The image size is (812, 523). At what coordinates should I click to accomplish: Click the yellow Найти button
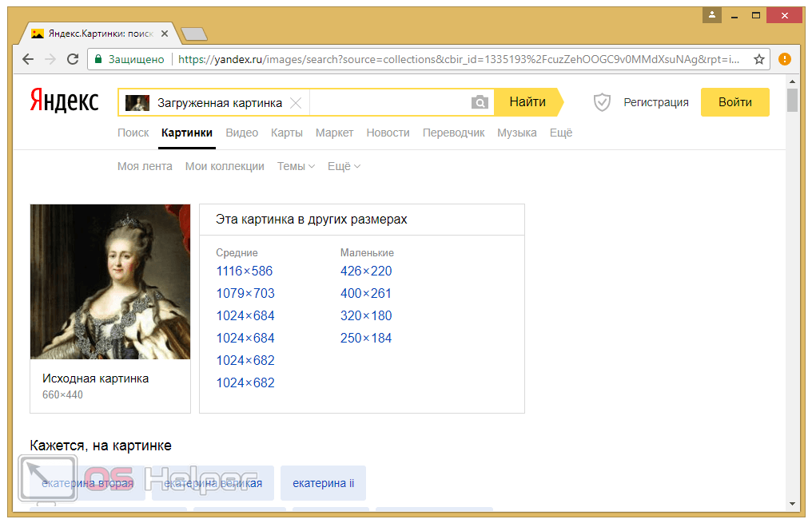(x=527, y=102)
